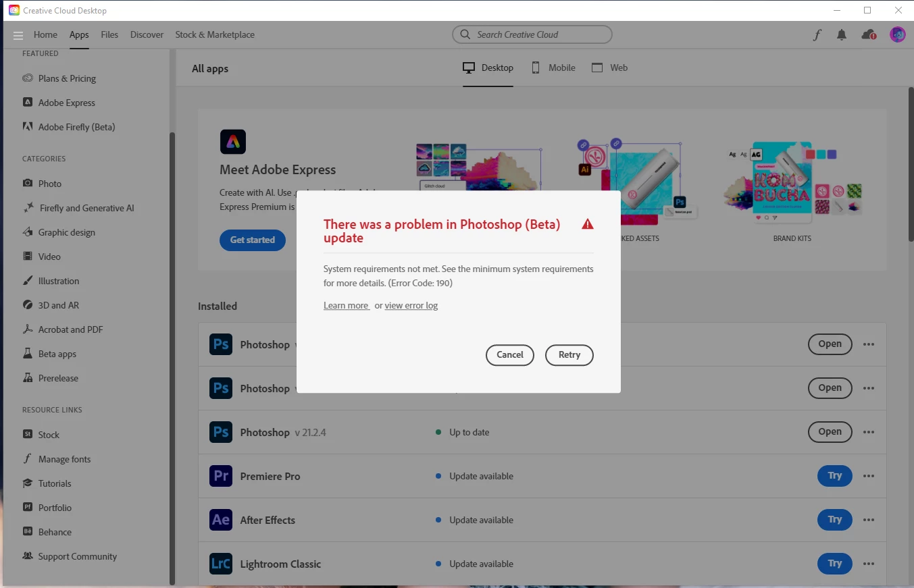The height and width of the screenshot is (588, 914).
Task: Switch to the Discover tab
Action: (147, 34)
